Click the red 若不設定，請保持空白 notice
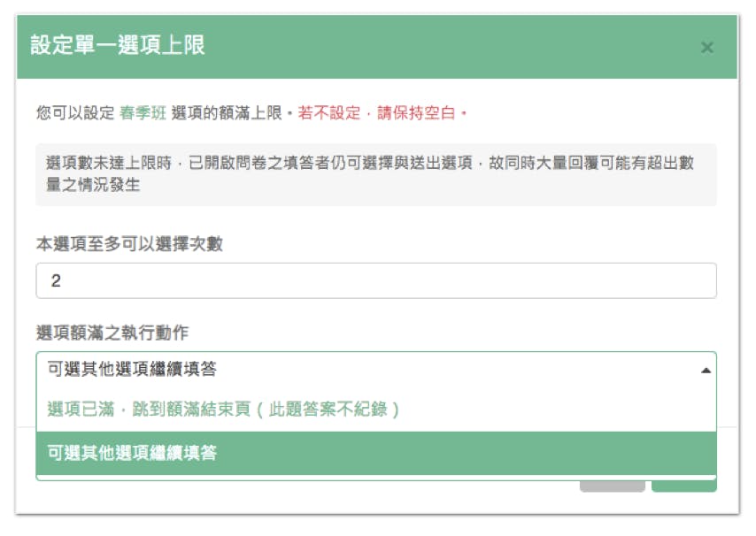Image resolution: width=756 pixels, height=536 pixels. (x=382, y=113)
